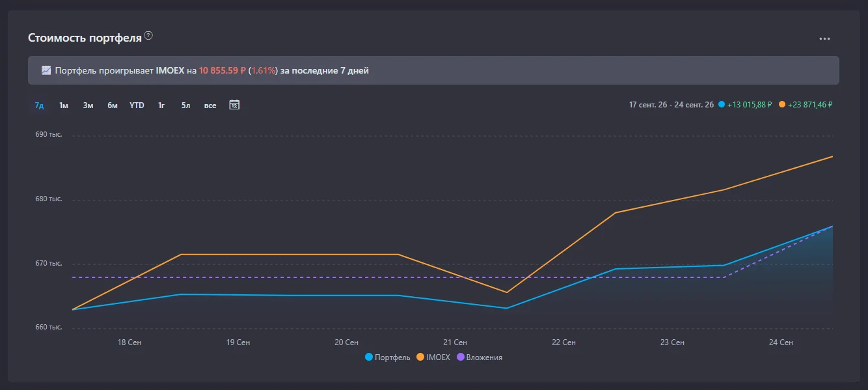Click the 660 тыс. axis label

(49, 327)
